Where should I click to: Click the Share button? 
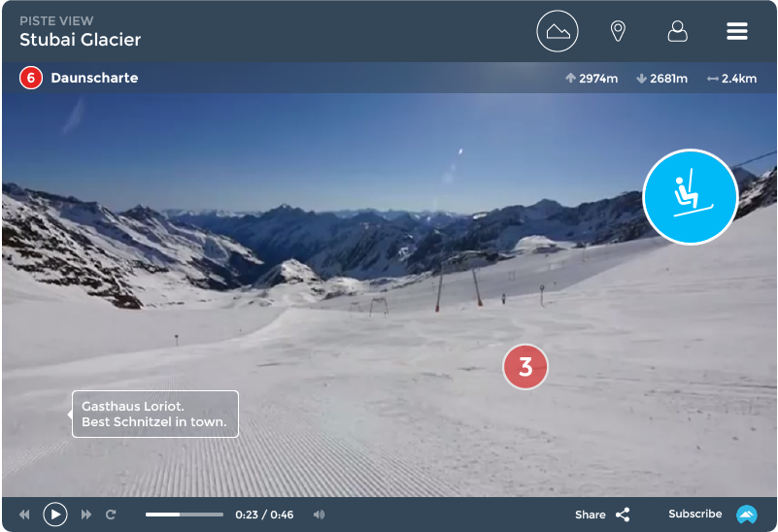(x=590, y=515)
